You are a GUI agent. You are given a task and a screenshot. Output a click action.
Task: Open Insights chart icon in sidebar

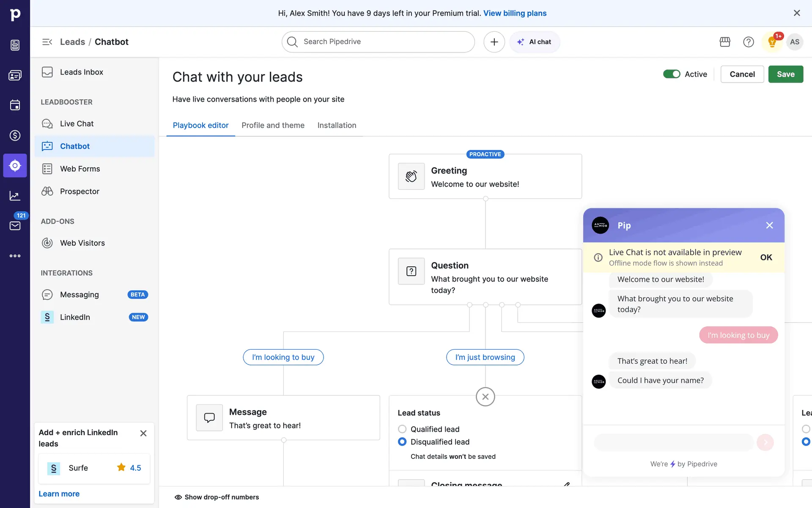tap(15, 196)
